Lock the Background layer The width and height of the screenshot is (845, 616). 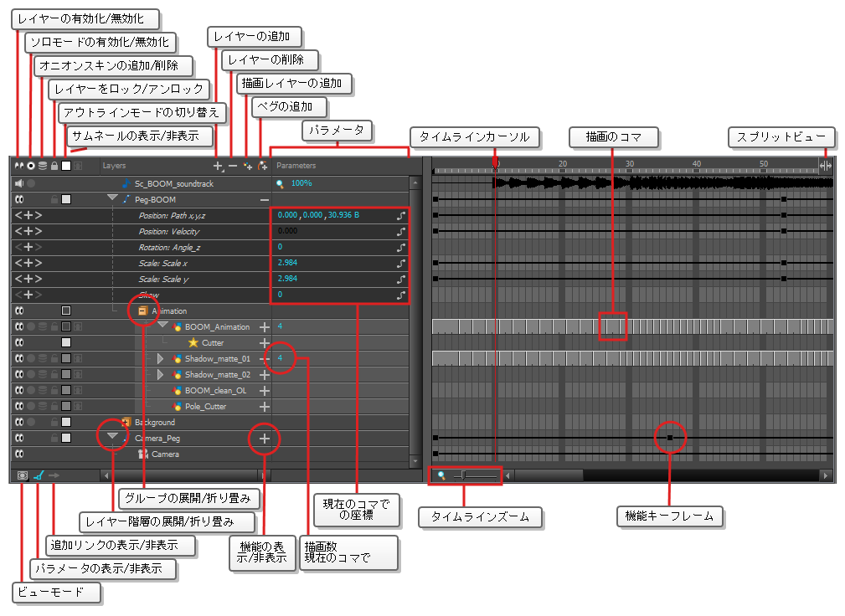pyautogui.click(x=54, y=422)
